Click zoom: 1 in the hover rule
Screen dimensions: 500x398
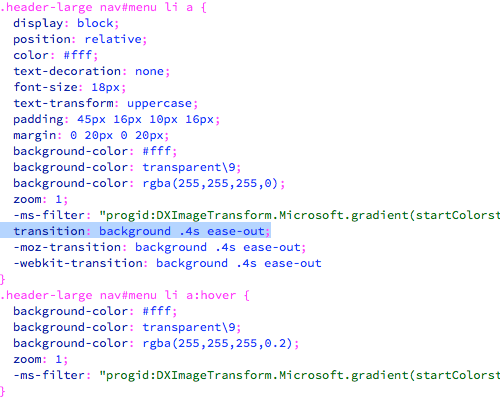coord(41,359)
